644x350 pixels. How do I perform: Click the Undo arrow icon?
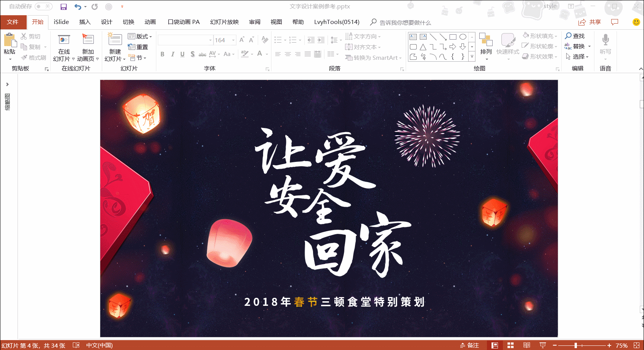(78, 6)
